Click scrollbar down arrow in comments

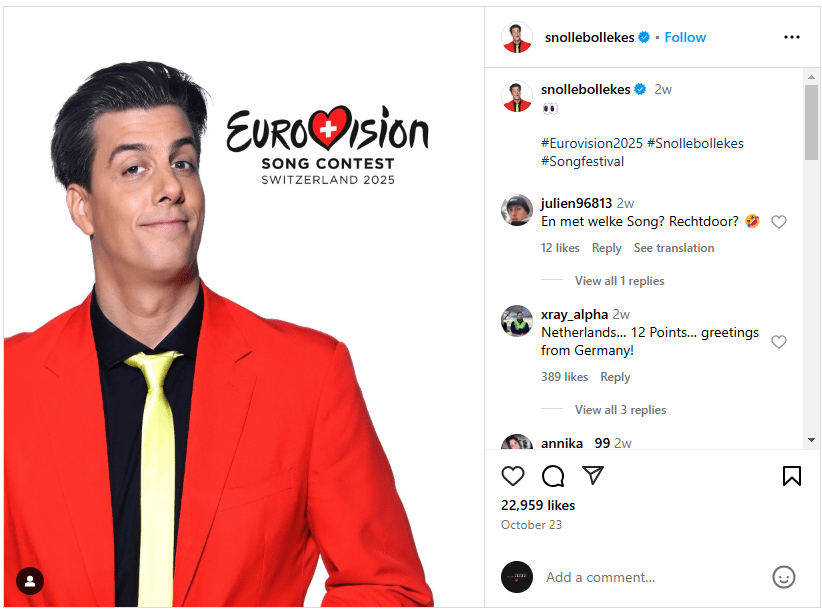812,440
